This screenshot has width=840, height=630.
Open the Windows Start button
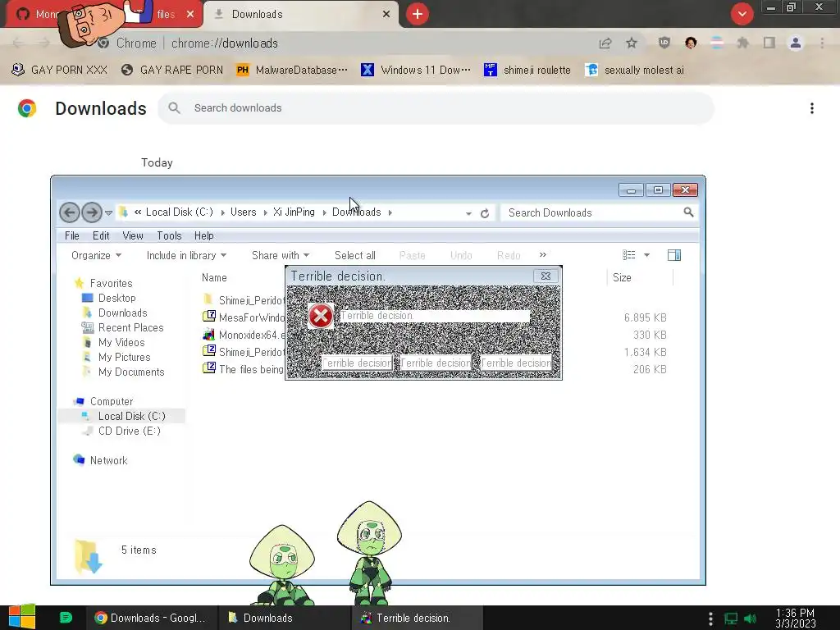(22, 617)
